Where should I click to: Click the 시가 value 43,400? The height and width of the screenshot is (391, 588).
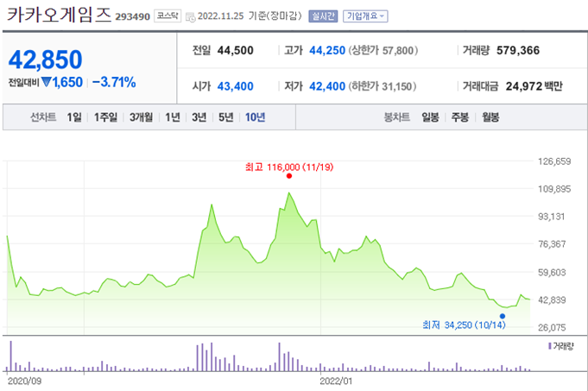coord(236,86)
